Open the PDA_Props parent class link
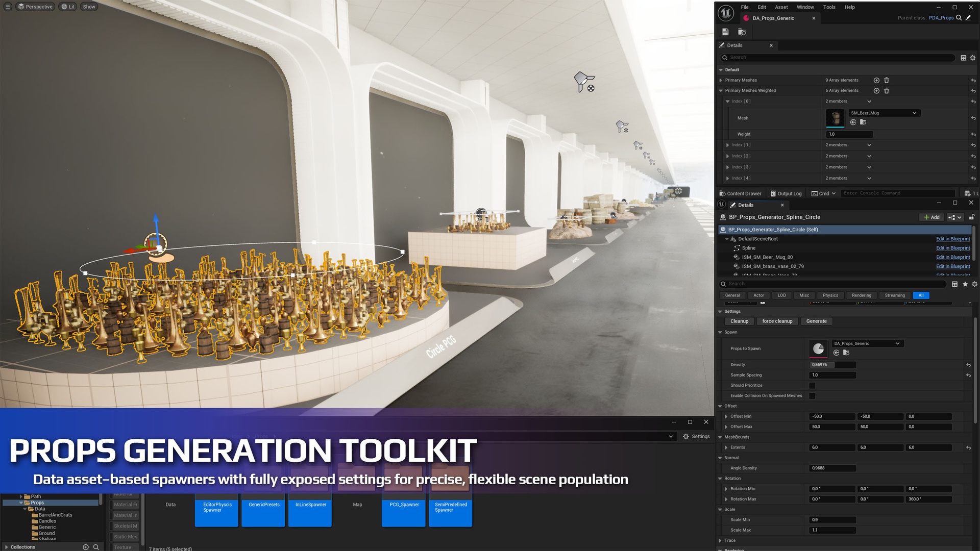The width and height of the screenshot is (980, 551). [x=941, y=18]
